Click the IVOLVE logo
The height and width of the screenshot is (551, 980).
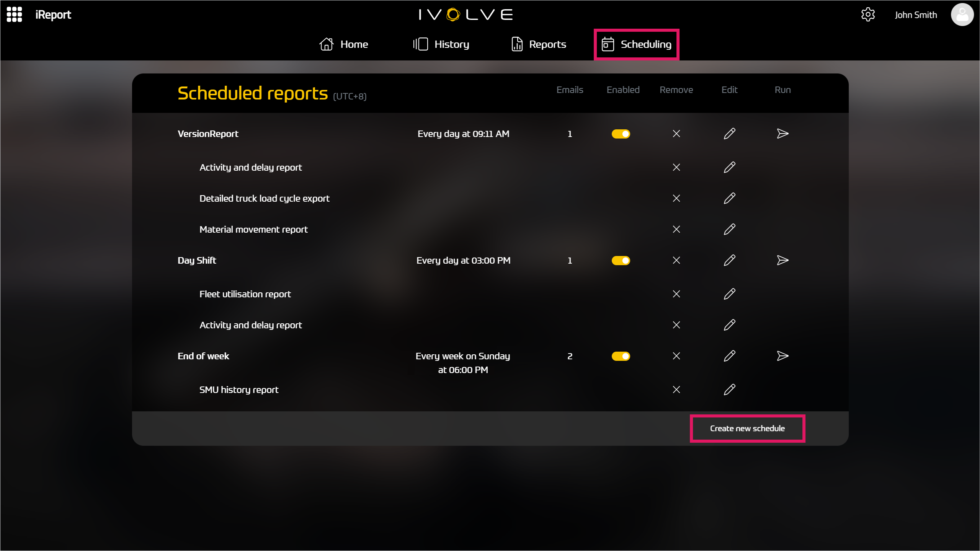click(x=465, y=15)
